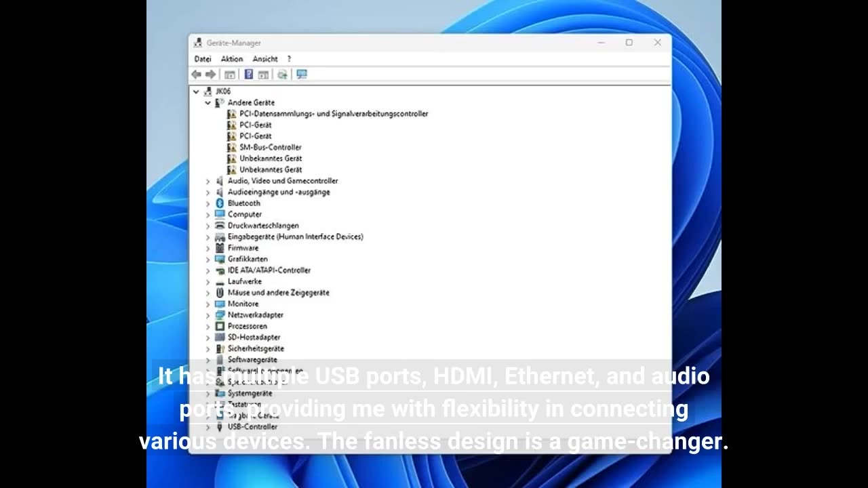The image size is (868, 488).
Task: Expand the Grafikkarten node
Action: pos(208,259)
